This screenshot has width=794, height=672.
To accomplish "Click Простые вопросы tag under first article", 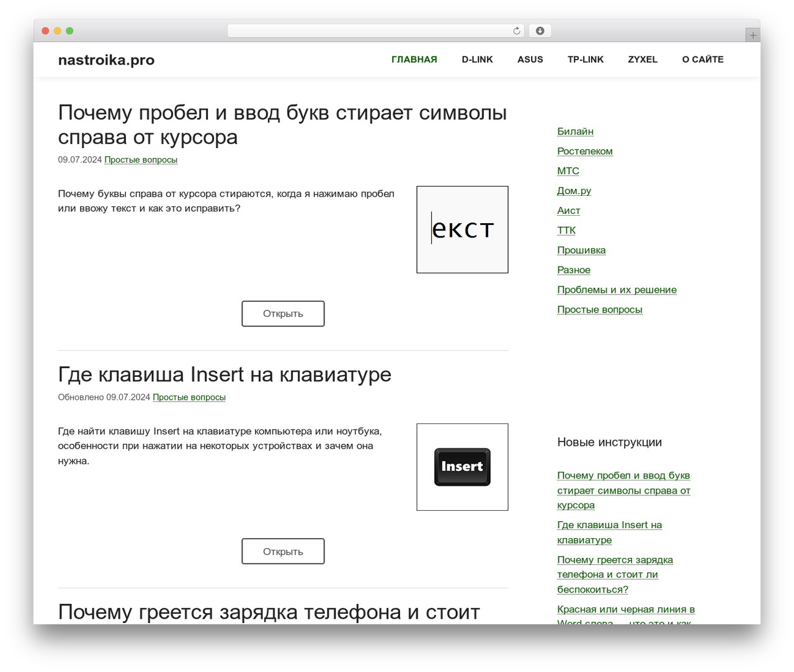I will (x=141, y=160).
